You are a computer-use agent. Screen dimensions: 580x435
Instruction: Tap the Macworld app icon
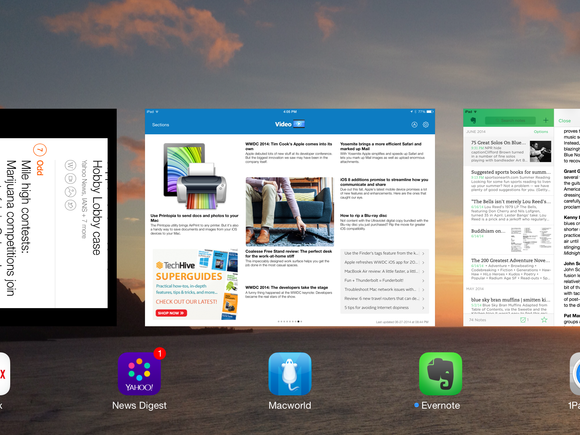pos(290,374)
